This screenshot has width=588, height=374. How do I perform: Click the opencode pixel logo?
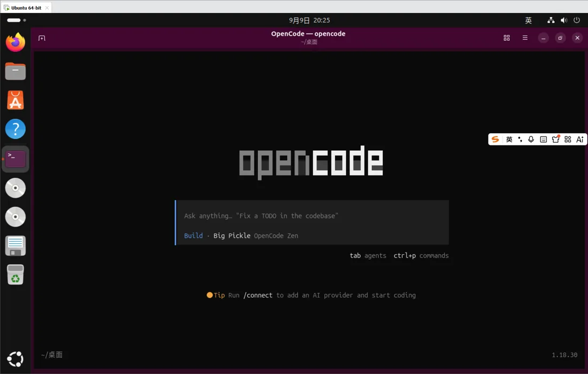pos(311,163)
